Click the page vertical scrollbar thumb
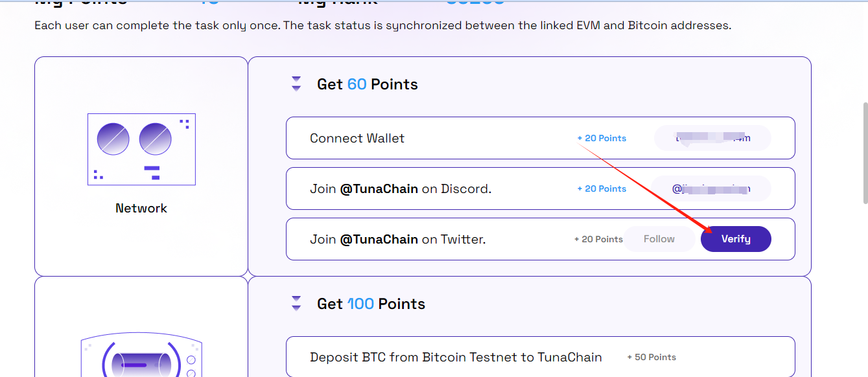 pyautogui.click(x=863, y=153)
